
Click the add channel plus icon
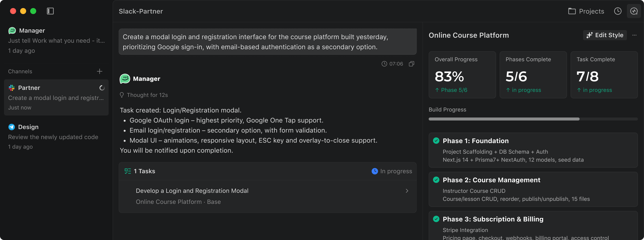click(x=100, y=71)
